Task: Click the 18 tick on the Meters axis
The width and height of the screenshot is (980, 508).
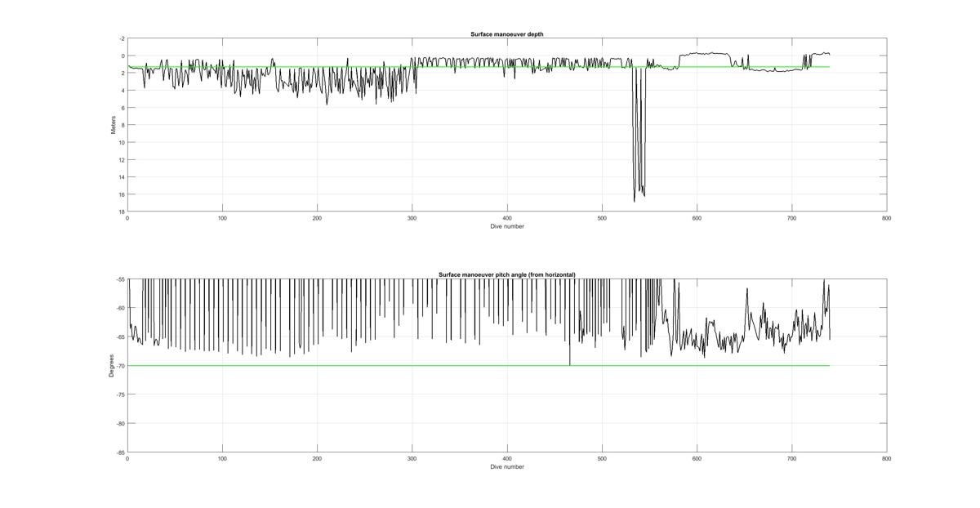Action: point(122,212)
